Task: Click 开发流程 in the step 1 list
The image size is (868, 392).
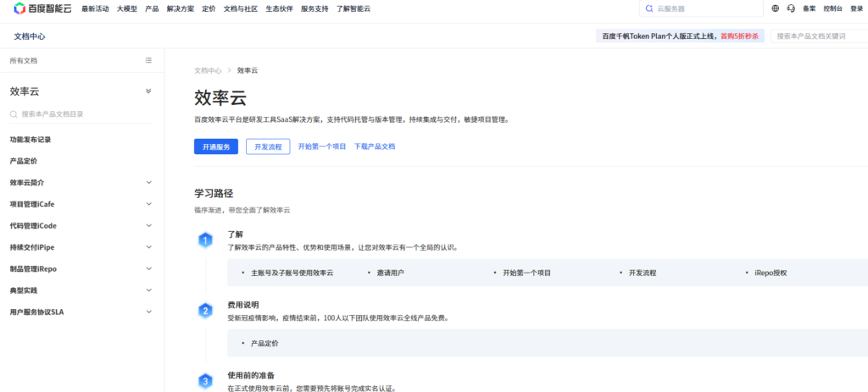Action: (x=643, y=273)
